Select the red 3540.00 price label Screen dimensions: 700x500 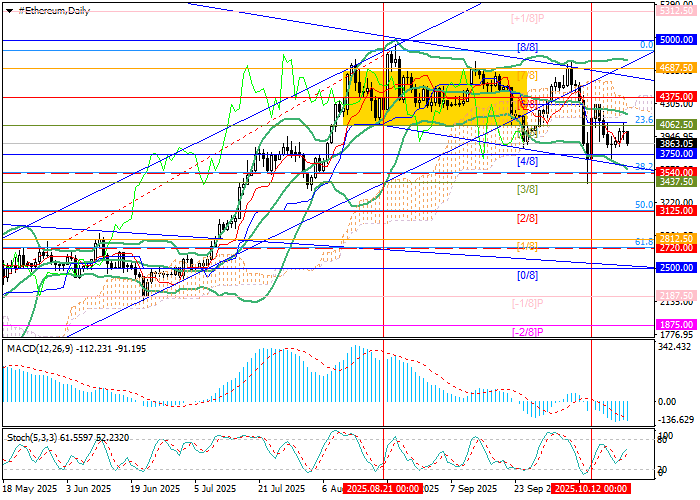click(x=676, y=172)
